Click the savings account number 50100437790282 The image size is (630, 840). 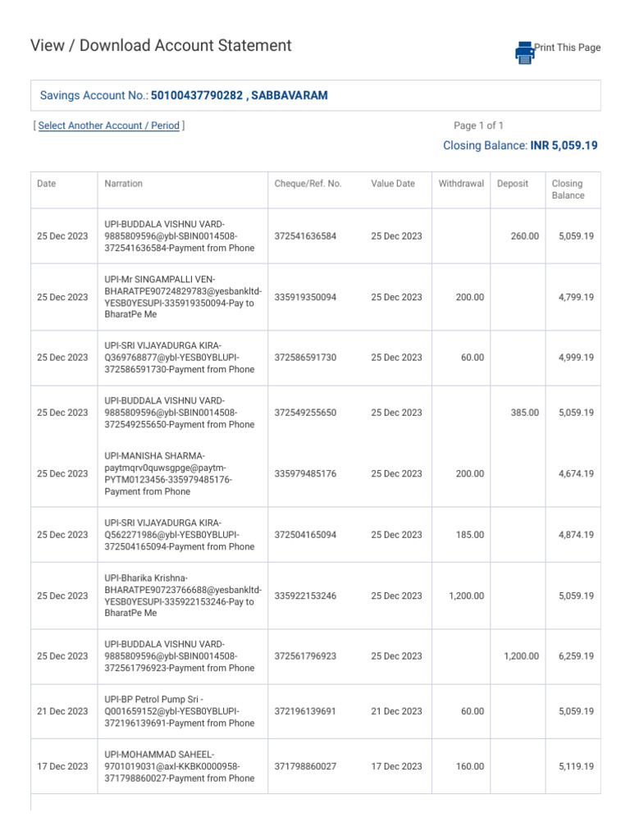[x=197, y=96]
